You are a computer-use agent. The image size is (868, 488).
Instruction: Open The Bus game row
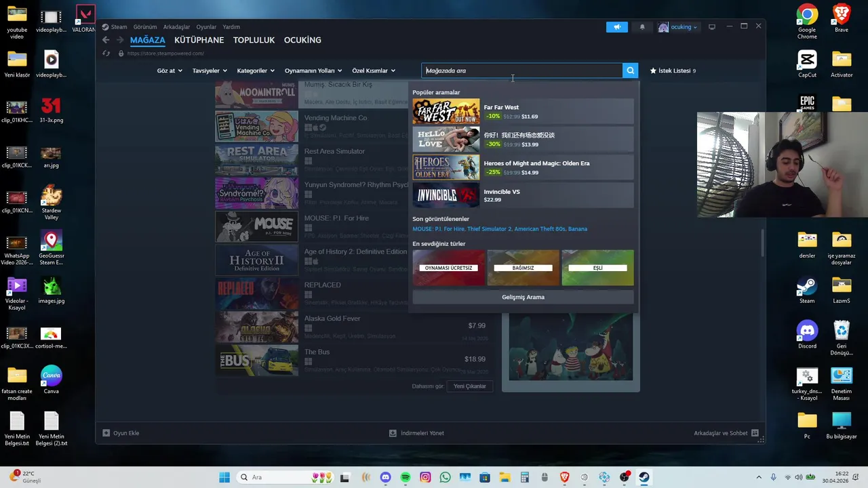(353, 360)
